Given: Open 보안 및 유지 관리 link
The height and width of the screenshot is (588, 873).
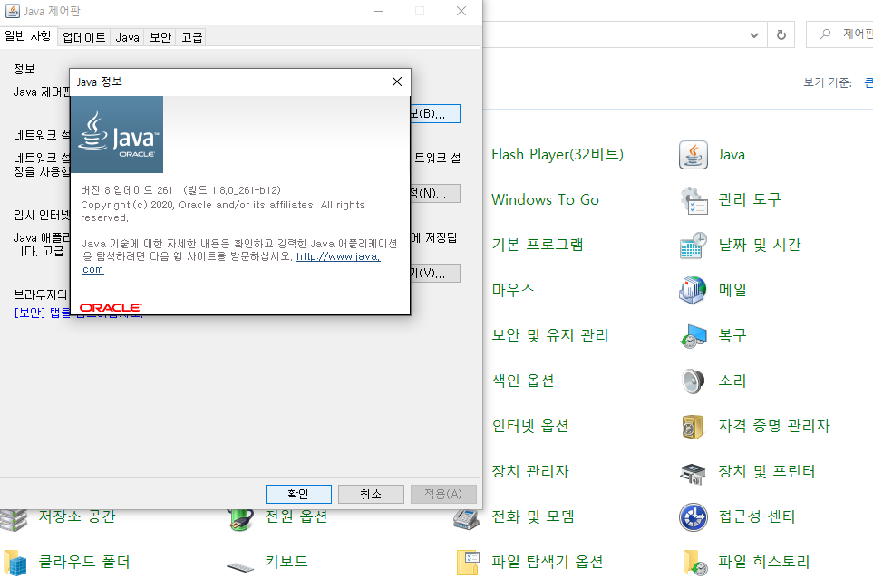Looking at the screenshot, I should (549, 335).
